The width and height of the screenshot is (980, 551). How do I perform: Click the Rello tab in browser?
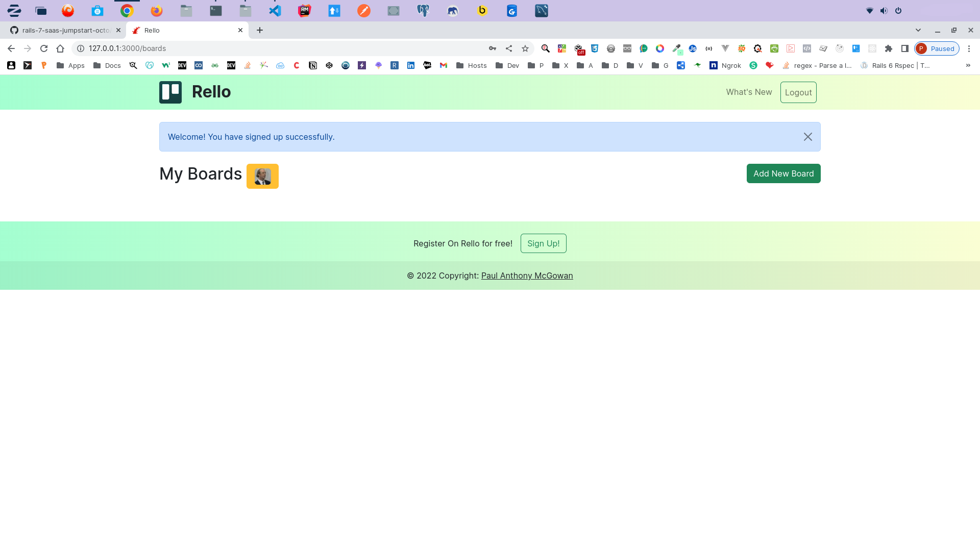point(188,30)
